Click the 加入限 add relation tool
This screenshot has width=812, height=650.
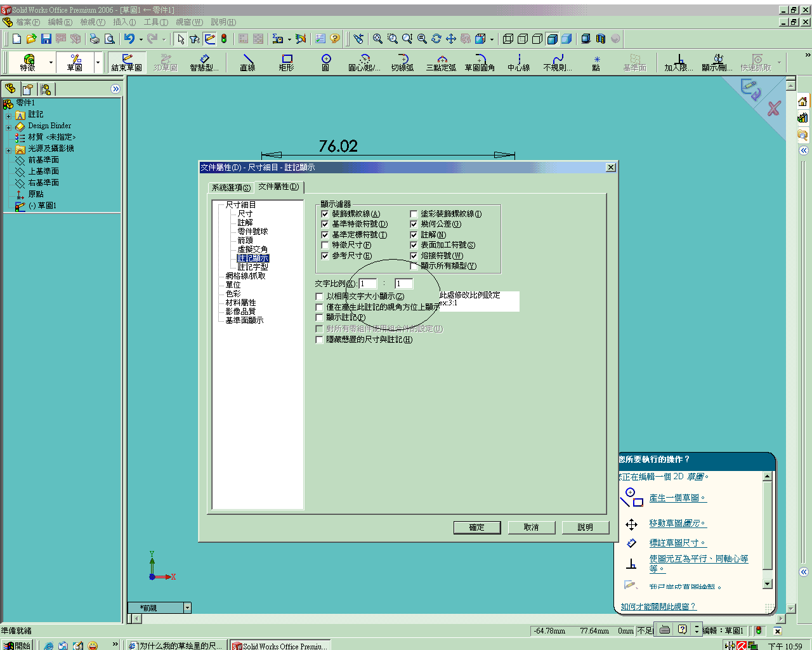tap(679, 62)
